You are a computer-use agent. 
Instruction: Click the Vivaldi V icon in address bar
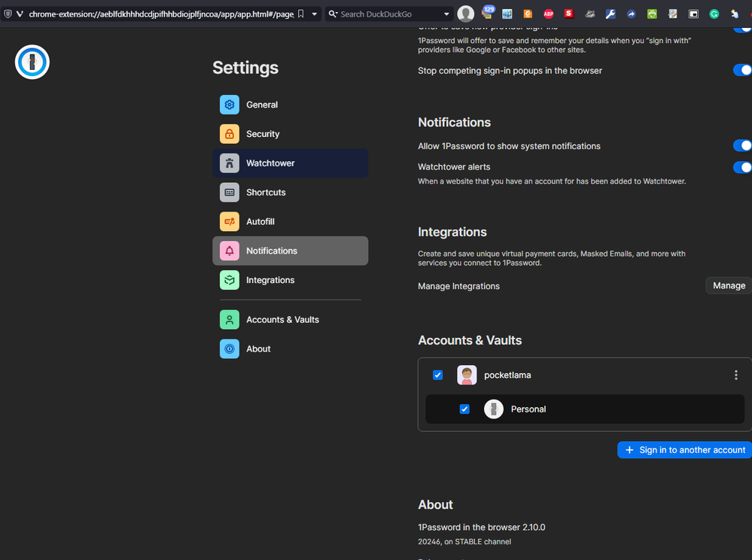pyautogui.click(x=20, y=14)
